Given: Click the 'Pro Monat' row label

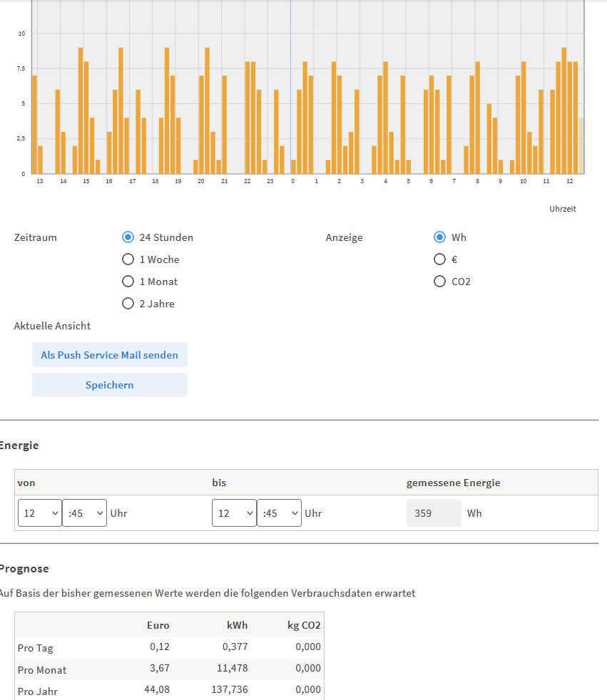Looking at the screenshot, I should click(42, 670).
